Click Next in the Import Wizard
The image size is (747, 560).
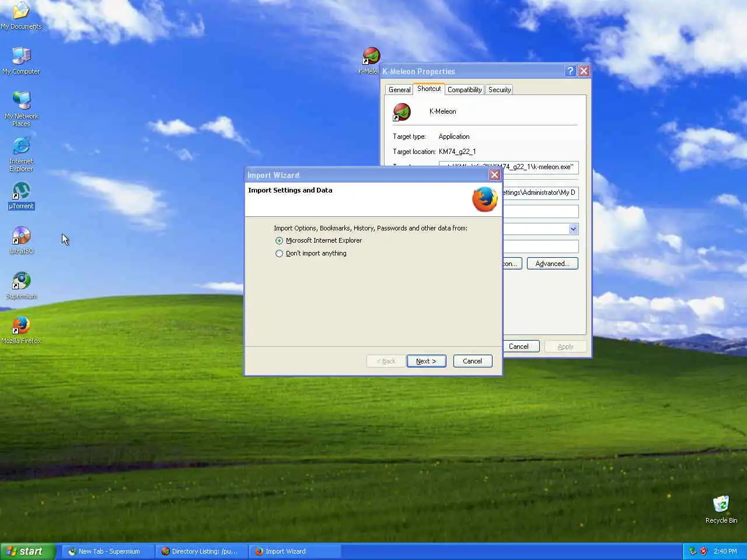tap(426, 361)
